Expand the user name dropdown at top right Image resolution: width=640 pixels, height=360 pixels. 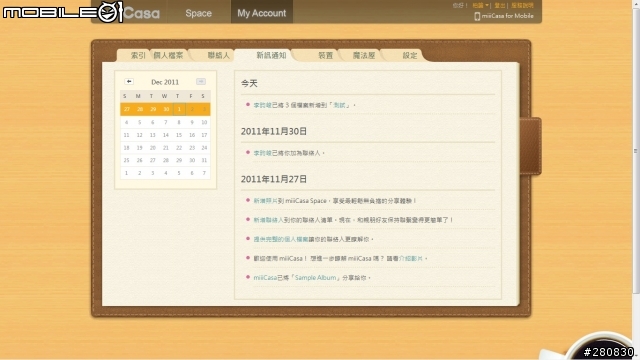[x=480, y=5]
